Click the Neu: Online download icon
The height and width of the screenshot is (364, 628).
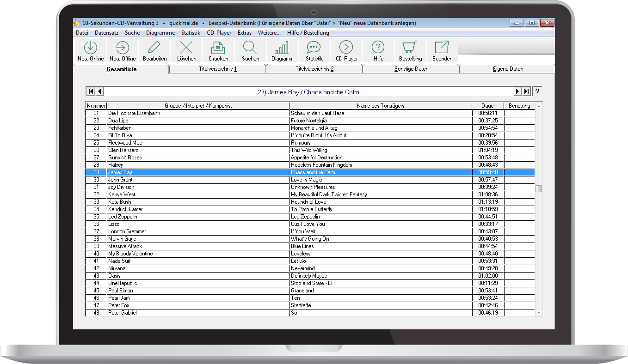click(x=91, y=48)
